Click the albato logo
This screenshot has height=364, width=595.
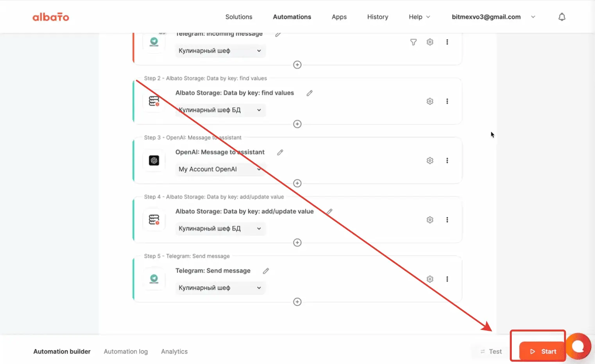click(x=51, y=17)
